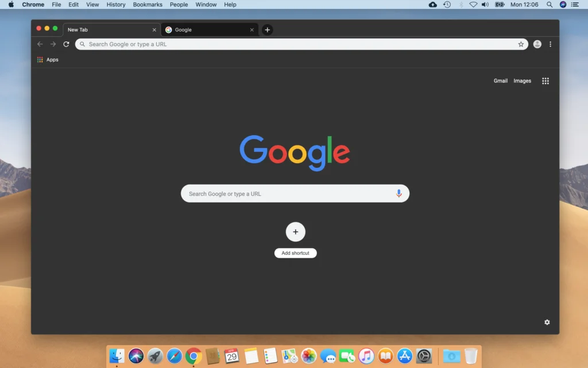Screen dimensions: 588x368
Task: Open the Google apps grid launcher
Action: (546, 80)
